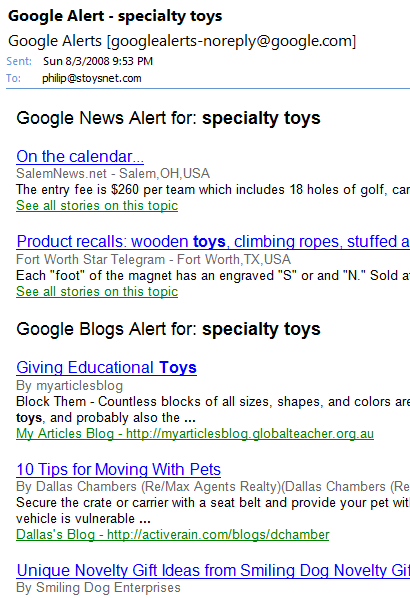Click 'See all stories' under SalemNews.net item
Viewport: 410px width, 598px height.
[97, 206]
